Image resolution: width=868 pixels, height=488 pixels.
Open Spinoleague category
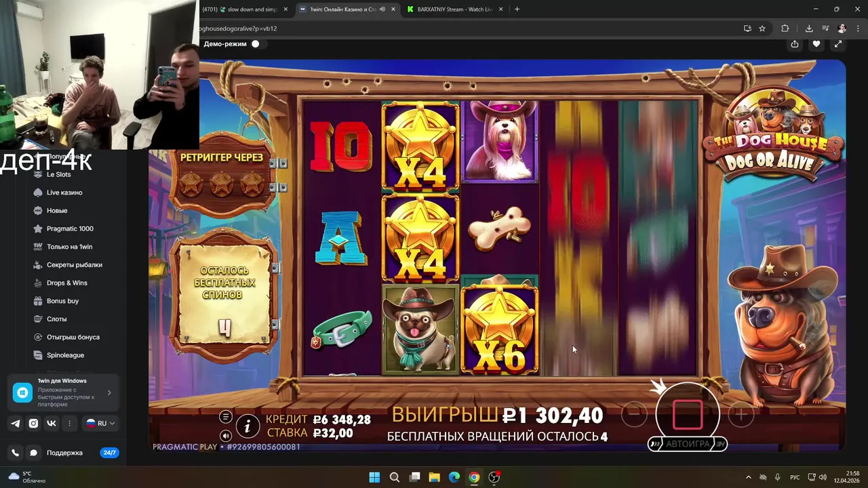coord(65,355)
